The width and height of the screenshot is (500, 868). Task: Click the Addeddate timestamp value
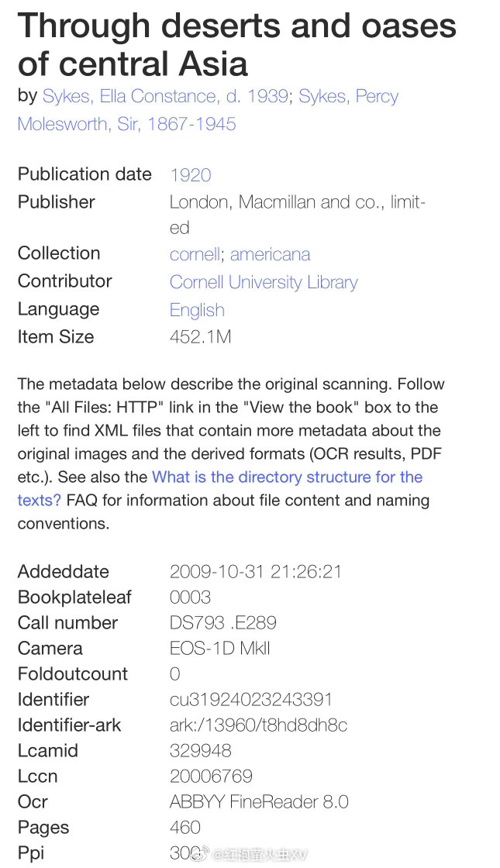256,572
